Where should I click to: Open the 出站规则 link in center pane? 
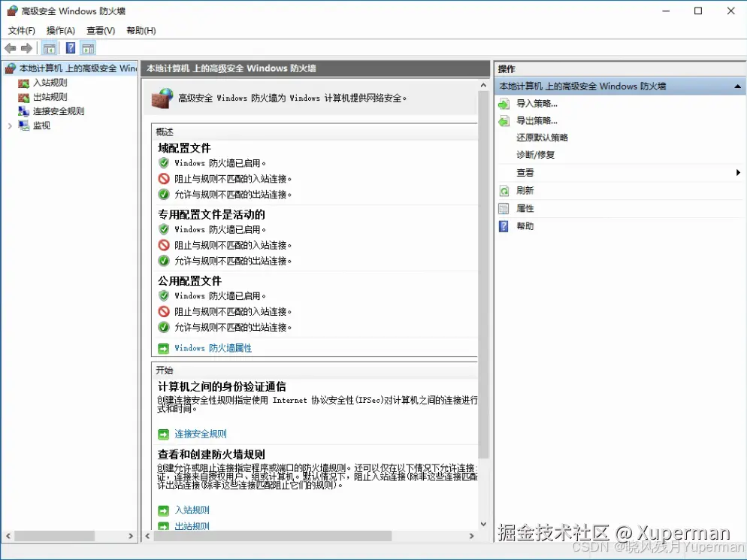pos(192,526)
